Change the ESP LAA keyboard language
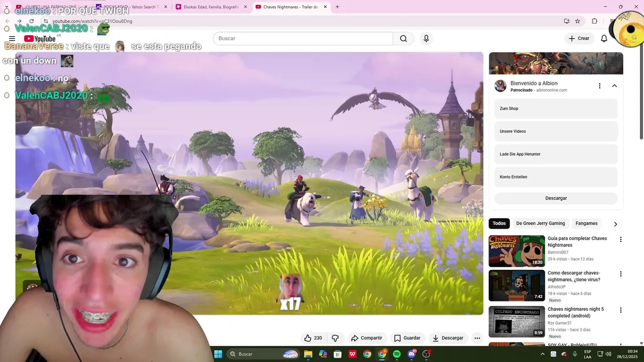644x362 pixels. click(588, 354)
